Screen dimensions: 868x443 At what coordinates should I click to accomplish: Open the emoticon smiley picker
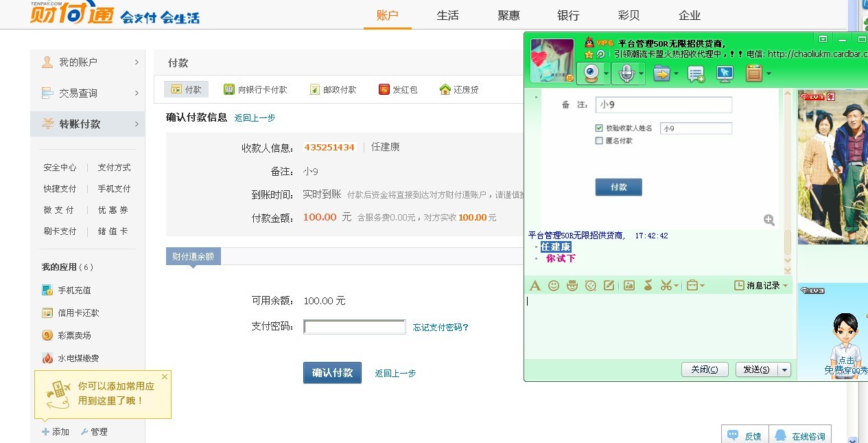click(554, 285)
